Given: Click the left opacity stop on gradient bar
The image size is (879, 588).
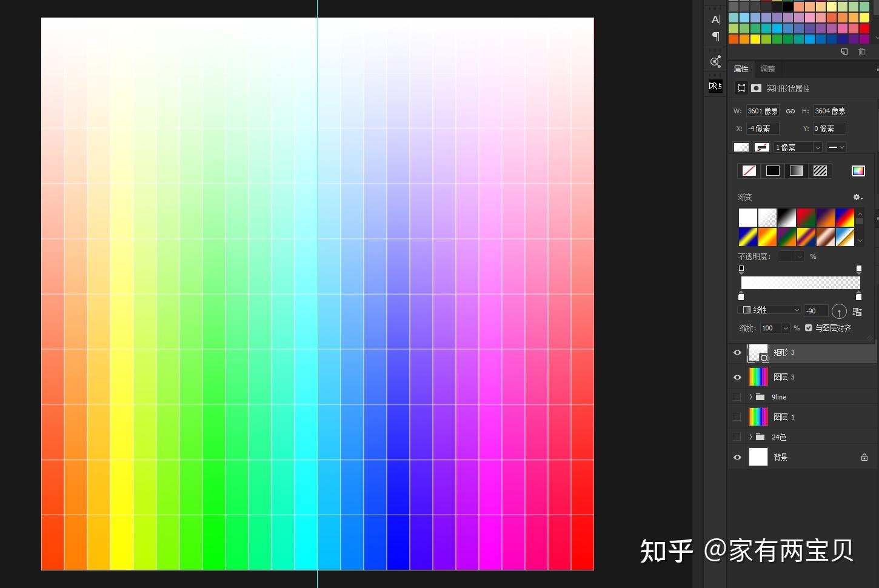Looking at the screenshot, I should (x=741, y=269).
